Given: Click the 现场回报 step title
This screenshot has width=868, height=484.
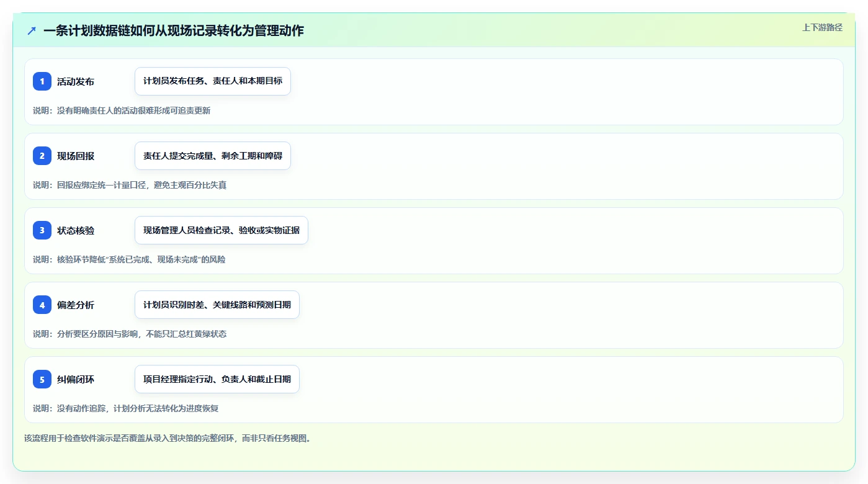Looking at the screenshot, I should [76, 156].
